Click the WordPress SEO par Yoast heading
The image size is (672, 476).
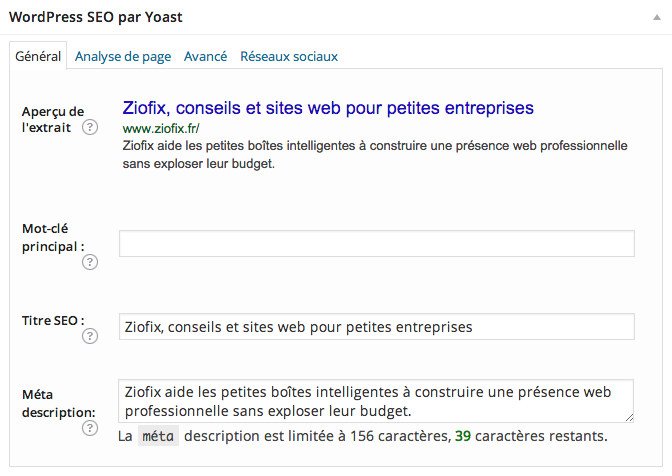(96, 17)
